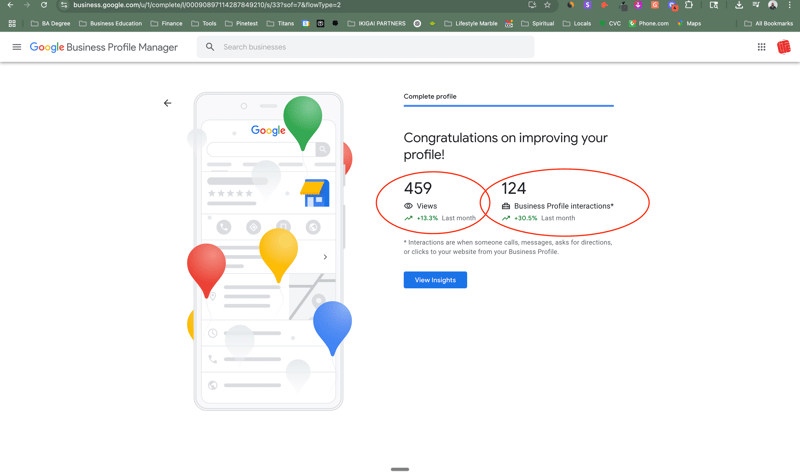The image size is (800, 475).
Task: Open BA Degree bookmark folder
Action: tap(51, 23)
